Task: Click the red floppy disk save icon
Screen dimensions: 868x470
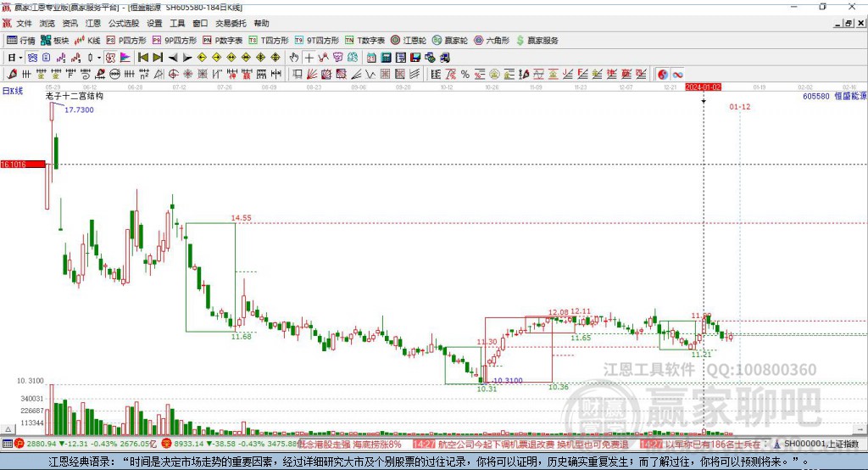Action: pos(415,58)
